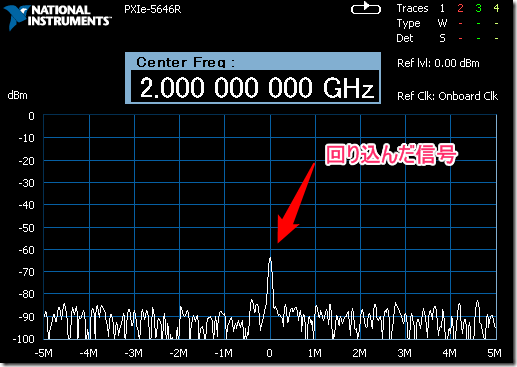Click the Traces label
Screen dimensions: 517x367
(x=412, y=8)
